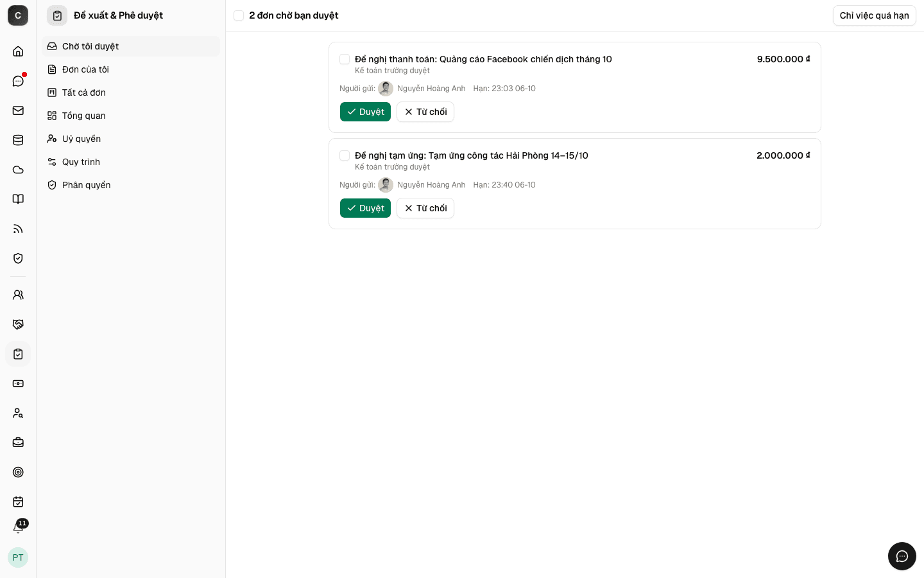Screen dimensions: 924x578
Task: Click the 9.500.000 ₫ amount
Action: click(783, 59)
